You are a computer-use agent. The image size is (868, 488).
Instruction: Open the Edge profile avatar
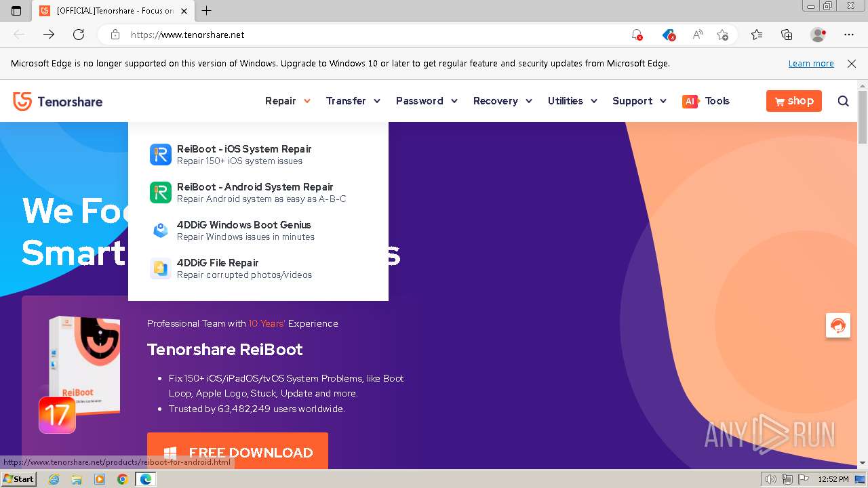pyautogui.click(x=818, y=35)
